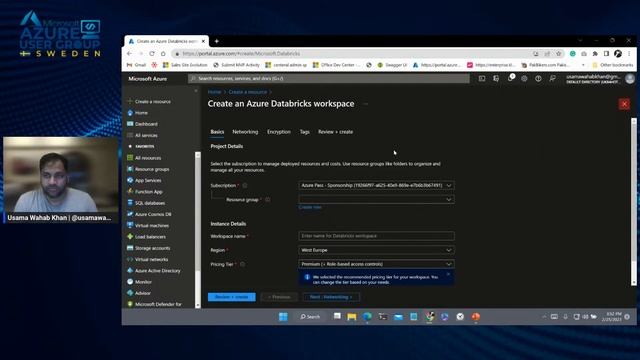640x360 pixels.
Task: Open Azure portal settings gear
Action: 524,78
